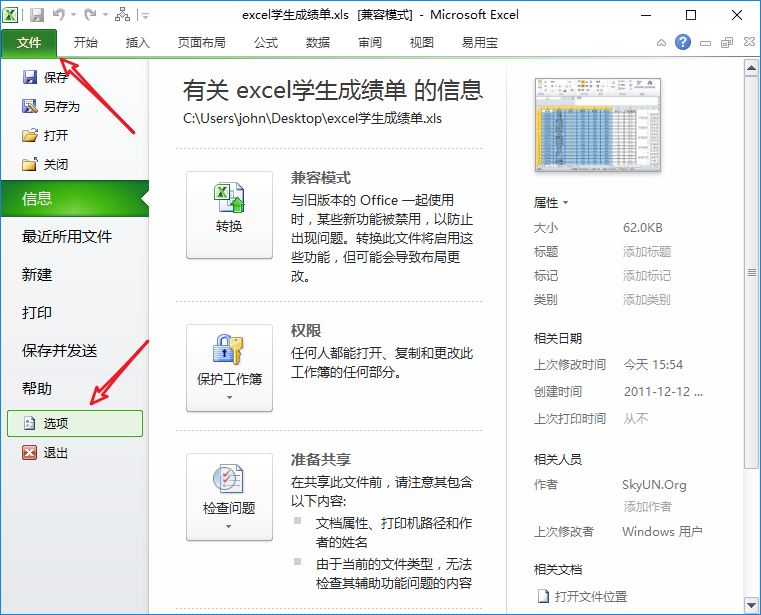Select the 信息 (Info) tab in sidebar
The height and width of the screenshot is (615, 761).
click(75, 198)
